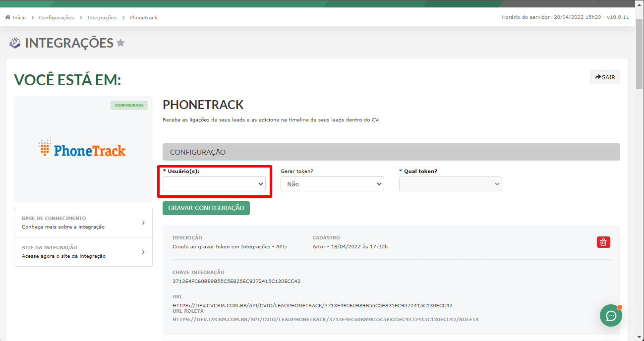Click the Início home breadcrumb link
The image size is (644, 341).
(15, 17)
